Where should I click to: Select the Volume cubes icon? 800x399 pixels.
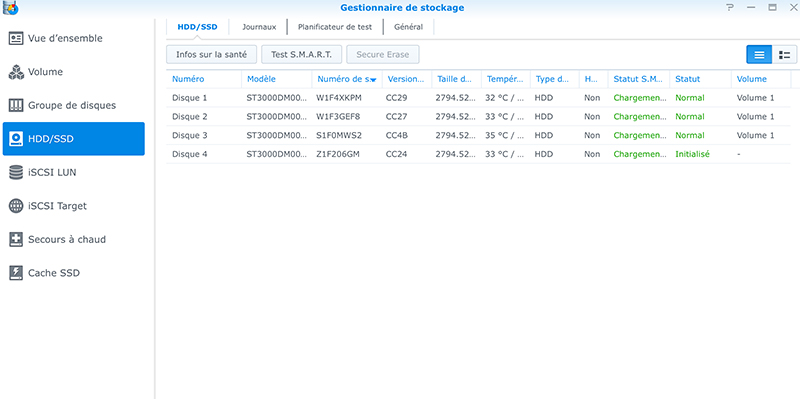pos(16,72)
